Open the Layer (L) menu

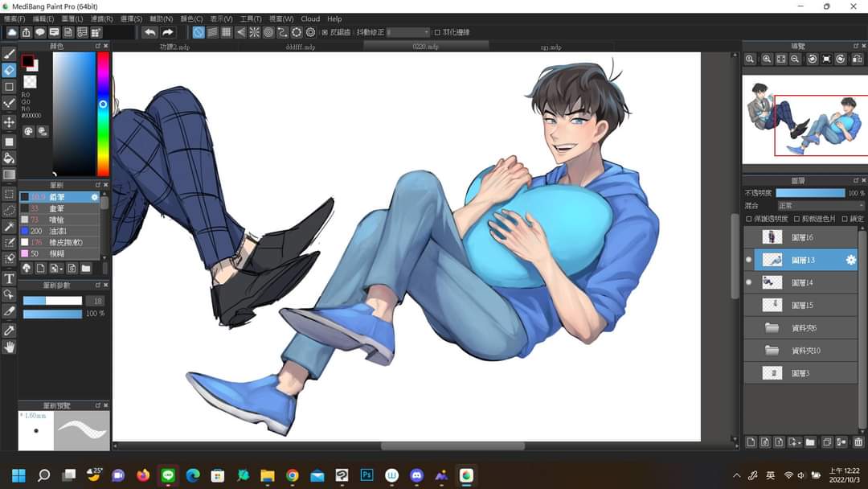tap(72, 18)
